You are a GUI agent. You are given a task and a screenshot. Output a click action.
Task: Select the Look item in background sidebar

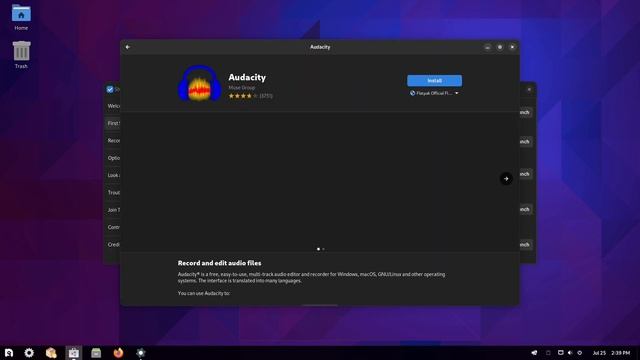[113, 175]
